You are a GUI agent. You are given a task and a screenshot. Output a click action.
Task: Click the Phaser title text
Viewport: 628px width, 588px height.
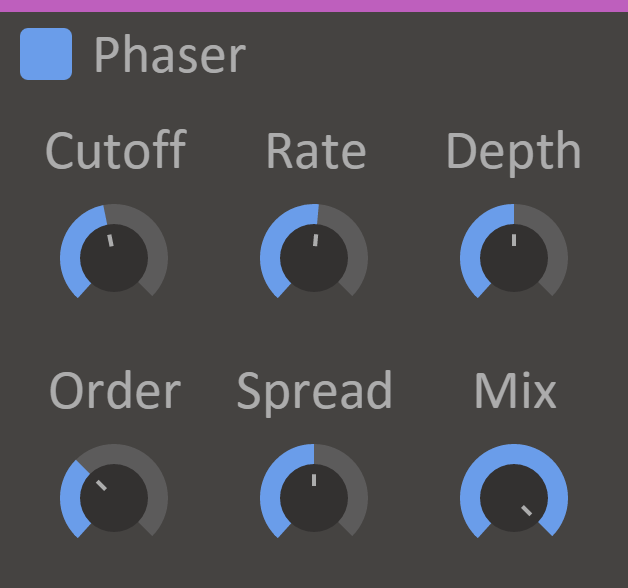[x=169, y=55]
